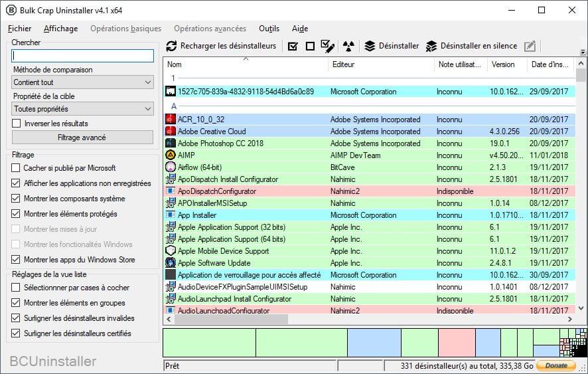The height and width of the screenshot is (374, 588).
Task: Open the Opérations avancées menu
Action: 210,29
